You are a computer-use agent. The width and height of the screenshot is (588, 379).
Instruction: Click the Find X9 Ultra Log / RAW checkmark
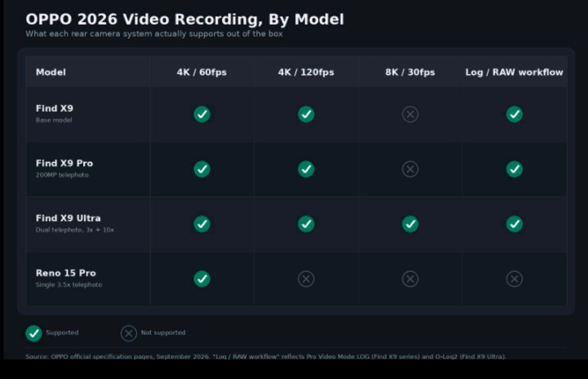[x=514, y=224]
